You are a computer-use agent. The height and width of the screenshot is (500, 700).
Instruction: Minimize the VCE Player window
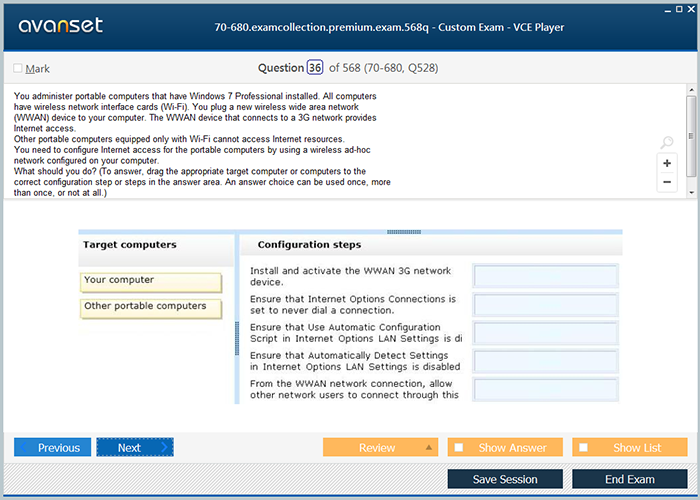667,10
